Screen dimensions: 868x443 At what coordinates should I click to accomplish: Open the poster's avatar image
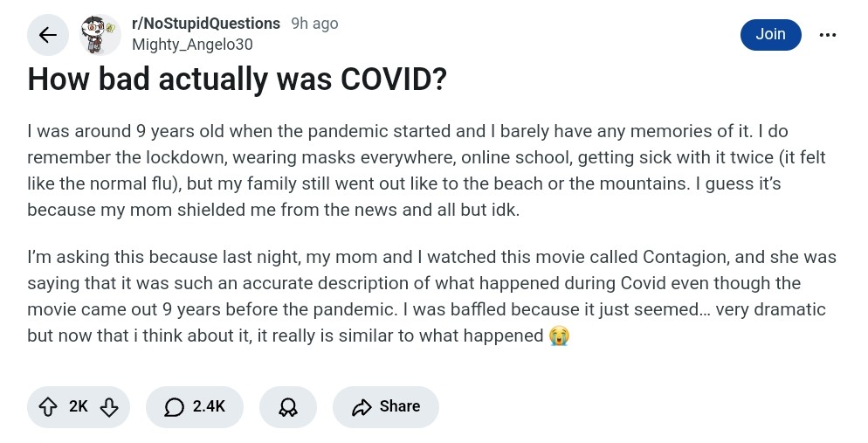(100, 35)
